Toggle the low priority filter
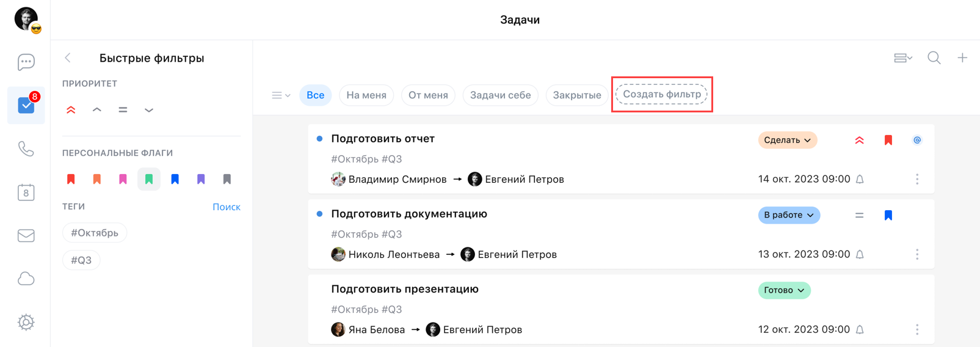980x347 pixels. tap(149, 110)
